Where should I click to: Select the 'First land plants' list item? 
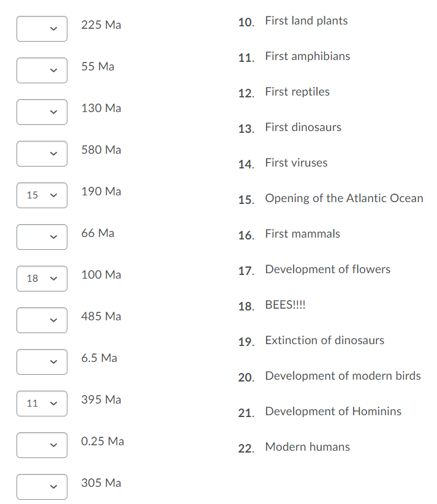tap(306, 20)
